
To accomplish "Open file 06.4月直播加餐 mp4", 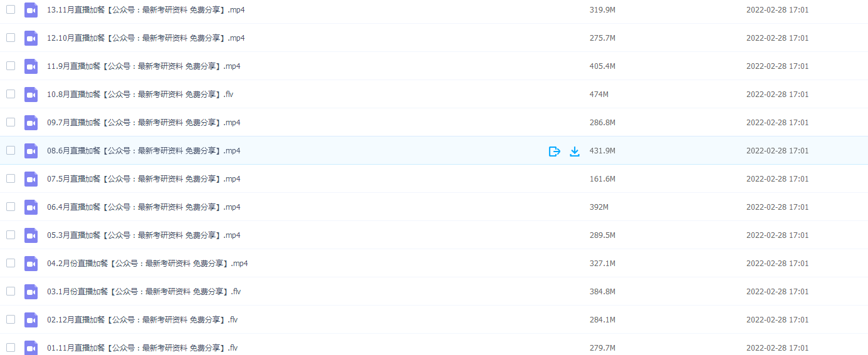I will tap(144, 207).
